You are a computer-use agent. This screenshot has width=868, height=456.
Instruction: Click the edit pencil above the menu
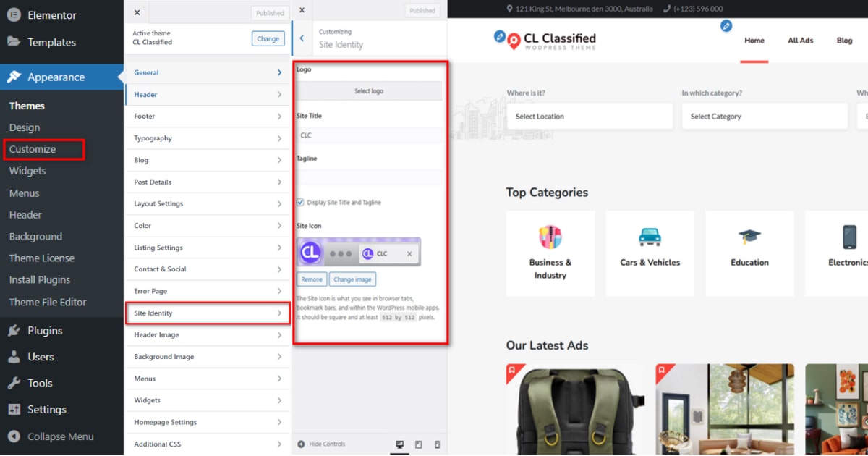click(726, 26)
